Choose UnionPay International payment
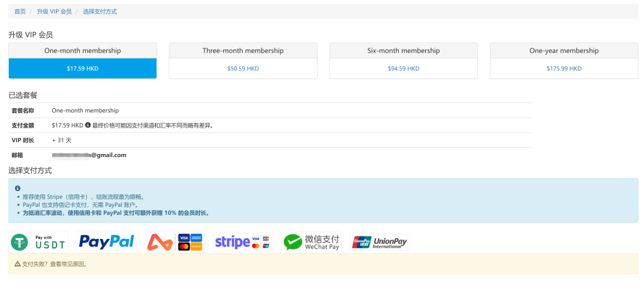This screenshot has width=644, height=286. (379, 242)
